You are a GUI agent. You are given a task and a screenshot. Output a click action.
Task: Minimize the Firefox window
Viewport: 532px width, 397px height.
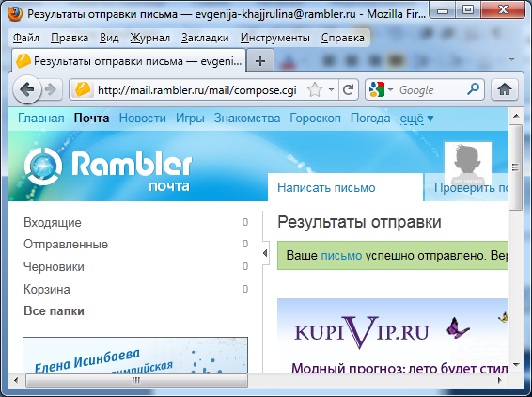pyautogui.click(x=443, y=10)
